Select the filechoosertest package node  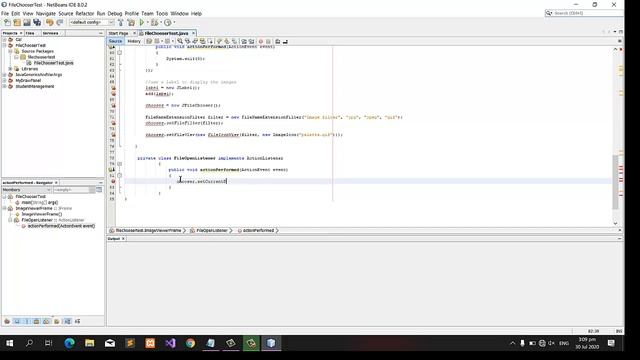41,57
